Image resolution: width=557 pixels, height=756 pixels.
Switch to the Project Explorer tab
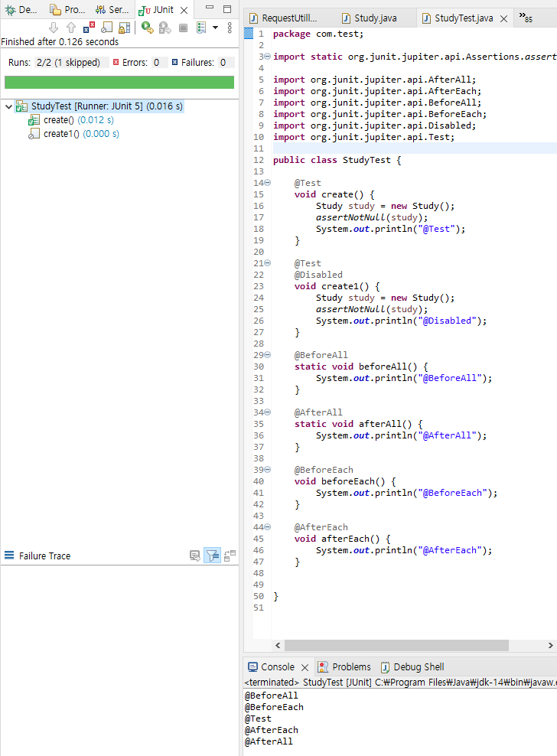click(68, 10)
